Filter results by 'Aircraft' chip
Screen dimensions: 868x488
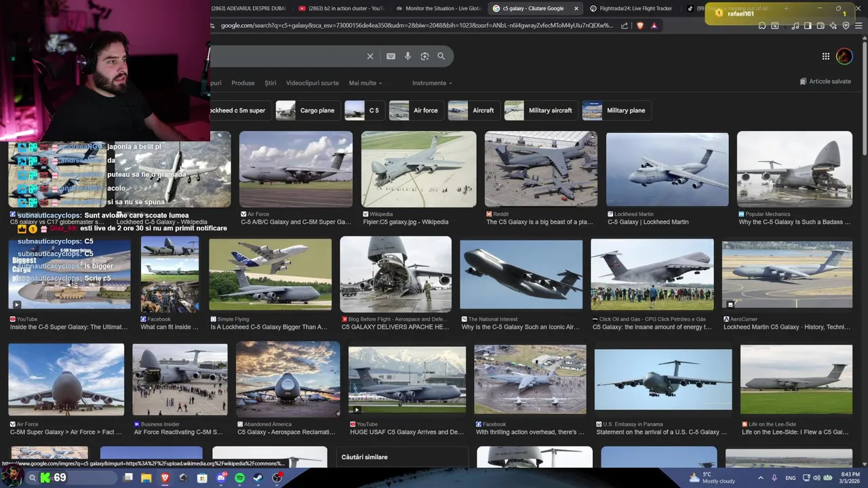474,110
